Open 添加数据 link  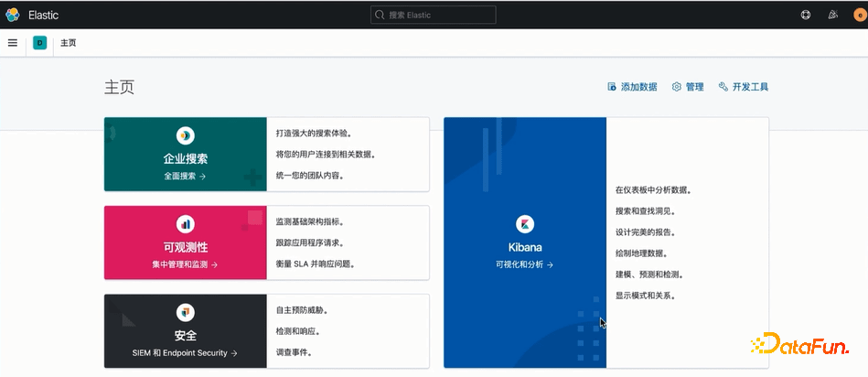pyautogui.click(x=632, y=87)
